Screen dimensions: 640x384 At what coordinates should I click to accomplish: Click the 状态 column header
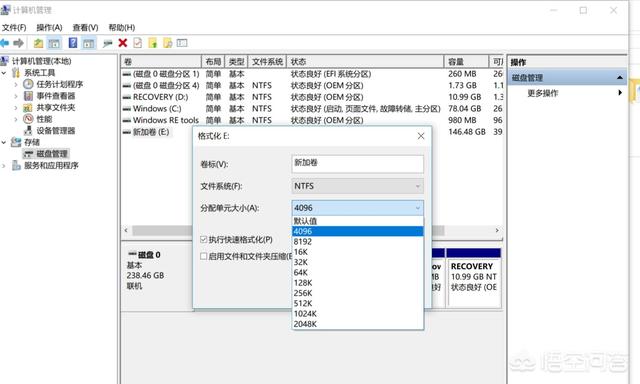365,62
